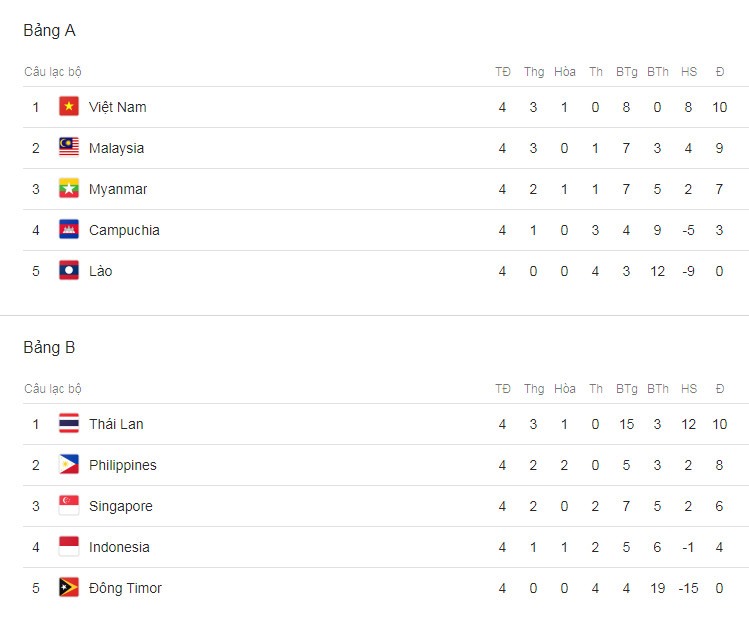This screenshot has width=749, height=631.
Task: Click the Philippines flag icon
Action: click(69, 465)
